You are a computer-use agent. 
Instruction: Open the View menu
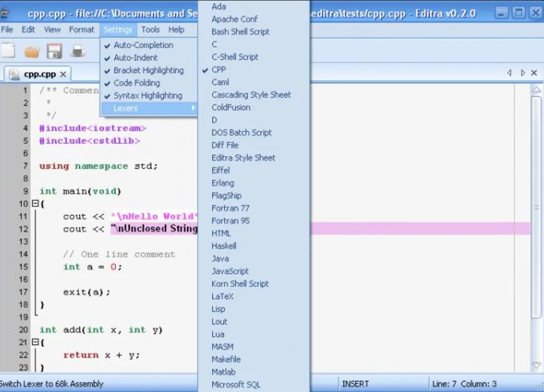[52, 29]
